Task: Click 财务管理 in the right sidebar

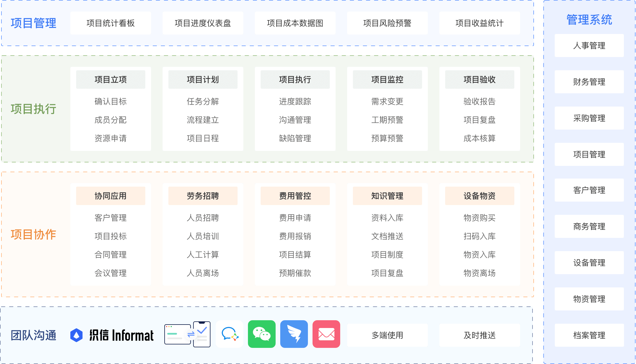Action: (589, 81)
